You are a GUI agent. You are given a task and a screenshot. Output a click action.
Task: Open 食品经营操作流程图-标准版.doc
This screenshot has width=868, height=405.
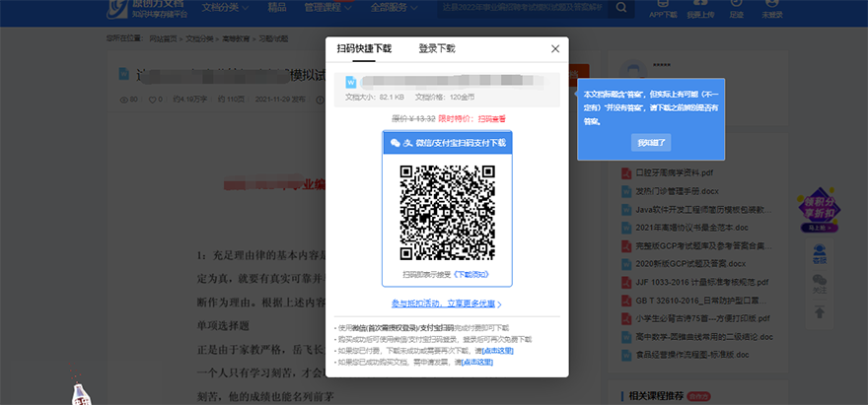[x=692, y=355]
